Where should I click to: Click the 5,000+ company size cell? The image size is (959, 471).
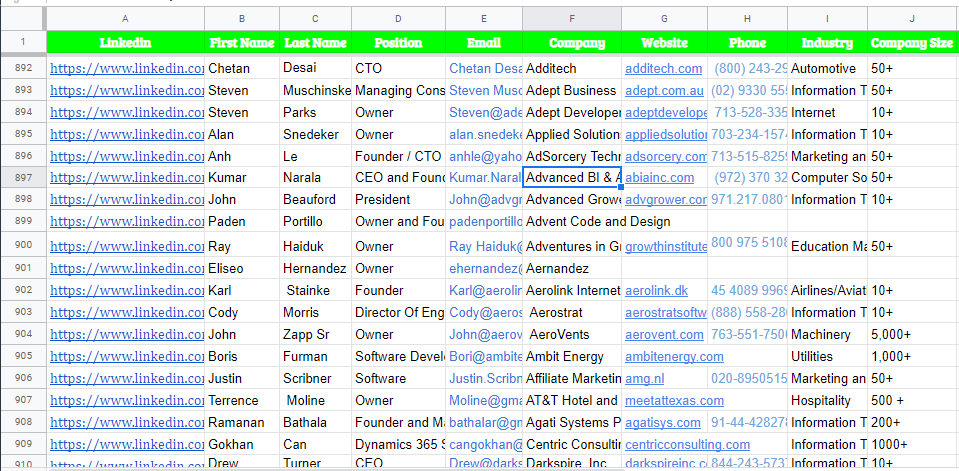coord(913,334)
